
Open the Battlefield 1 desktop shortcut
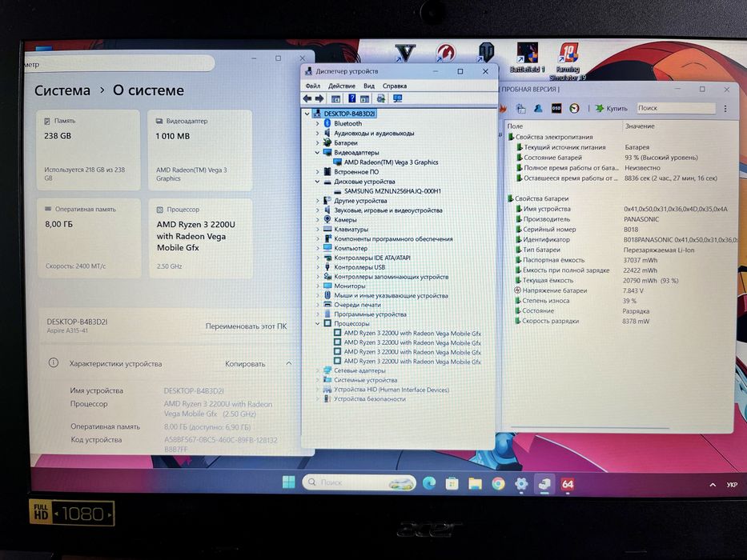528,57
